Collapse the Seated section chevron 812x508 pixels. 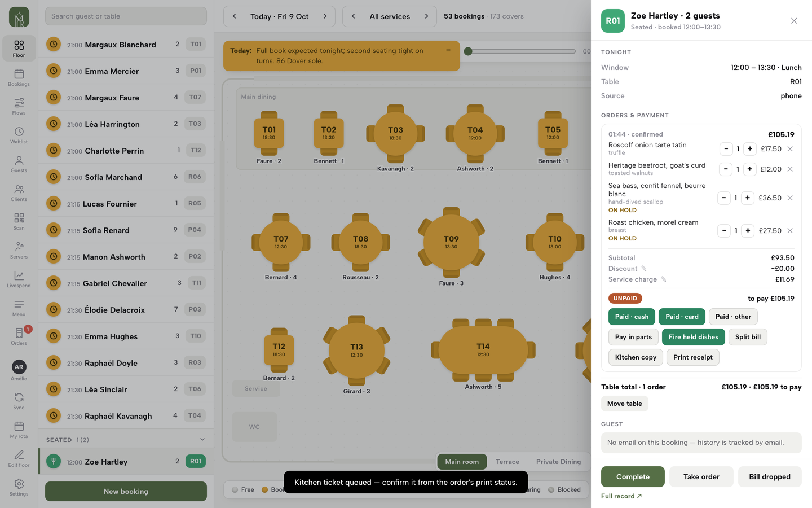coord(202,440)
